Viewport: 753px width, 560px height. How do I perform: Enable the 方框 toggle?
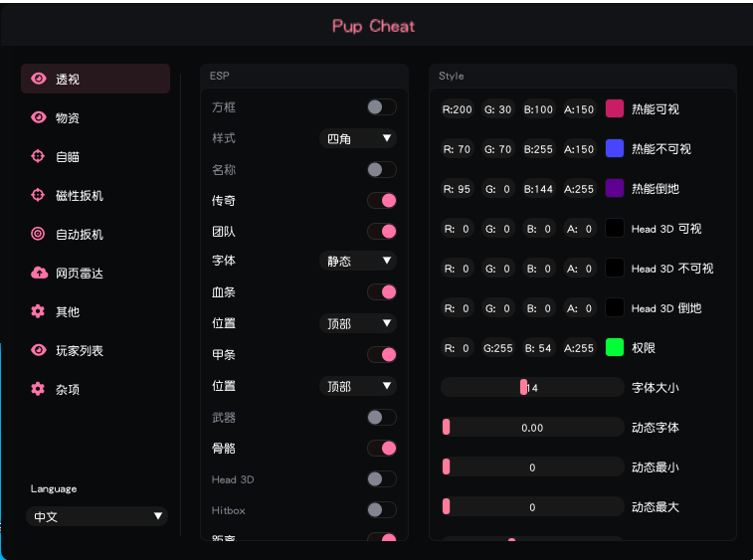click(x=381, y=107)
